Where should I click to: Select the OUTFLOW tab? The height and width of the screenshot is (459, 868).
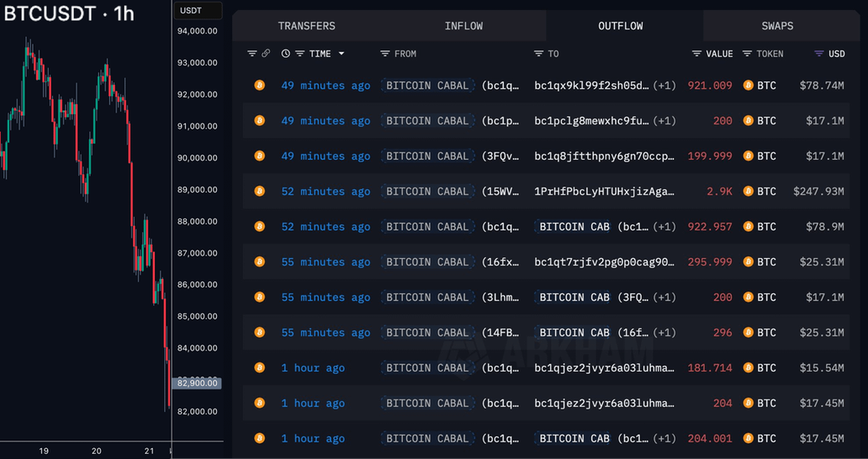(621, 26)
